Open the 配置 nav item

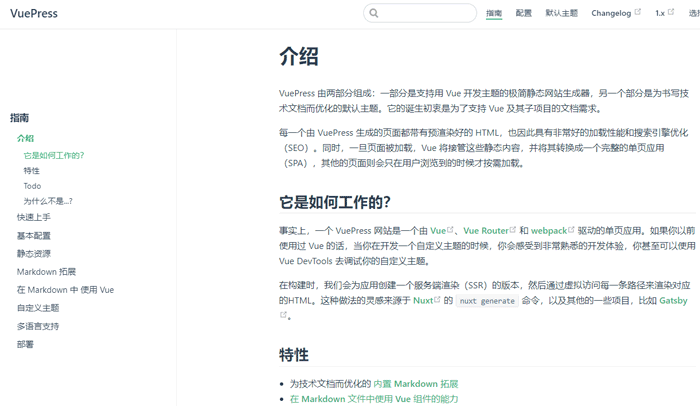click(x=524, y=13)
